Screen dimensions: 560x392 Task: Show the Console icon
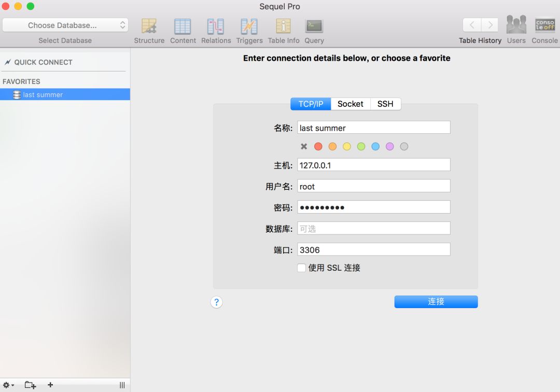click(544, 25)
